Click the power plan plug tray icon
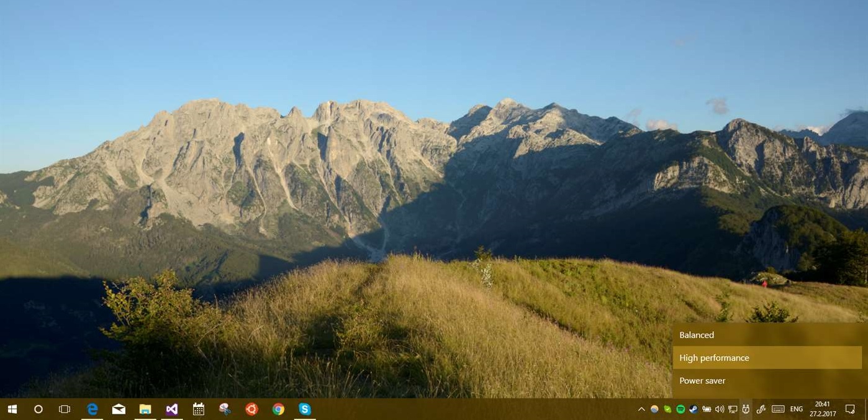The height and width of the screenshot is (420, 868). click(x=746, y=409)
